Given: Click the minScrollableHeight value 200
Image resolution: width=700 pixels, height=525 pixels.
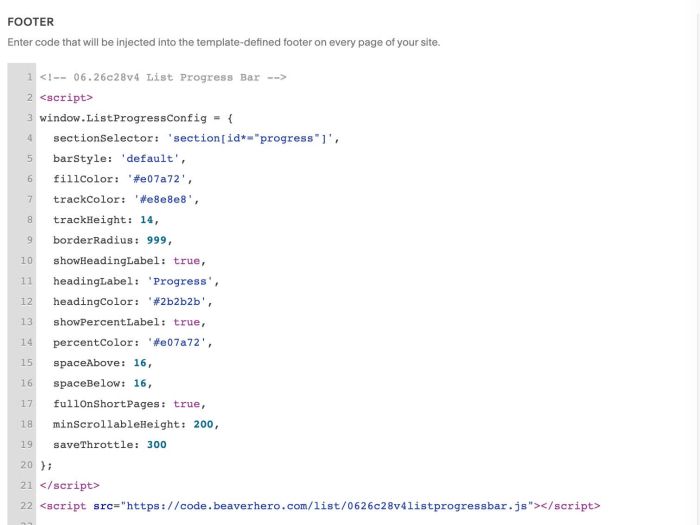Looking at the screenshot, I should pyautogui.click(x=203, y=424).
